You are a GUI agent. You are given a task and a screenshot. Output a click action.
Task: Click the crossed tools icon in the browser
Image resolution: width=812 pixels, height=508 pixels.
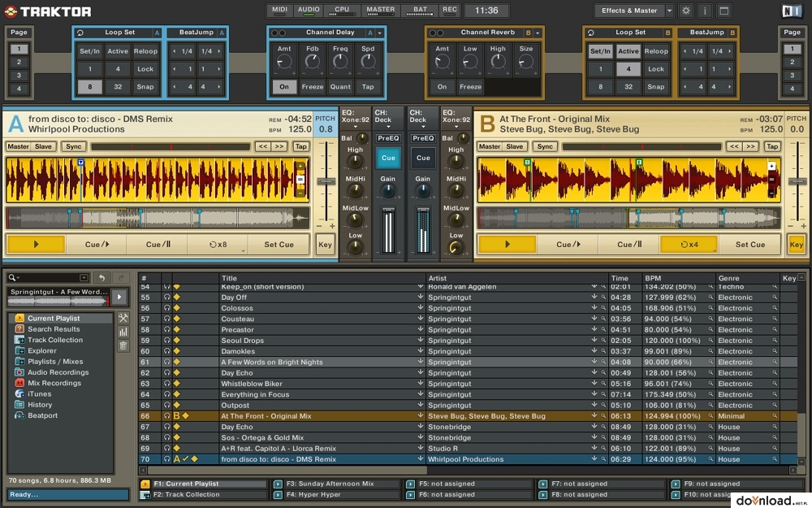[123, 318]
